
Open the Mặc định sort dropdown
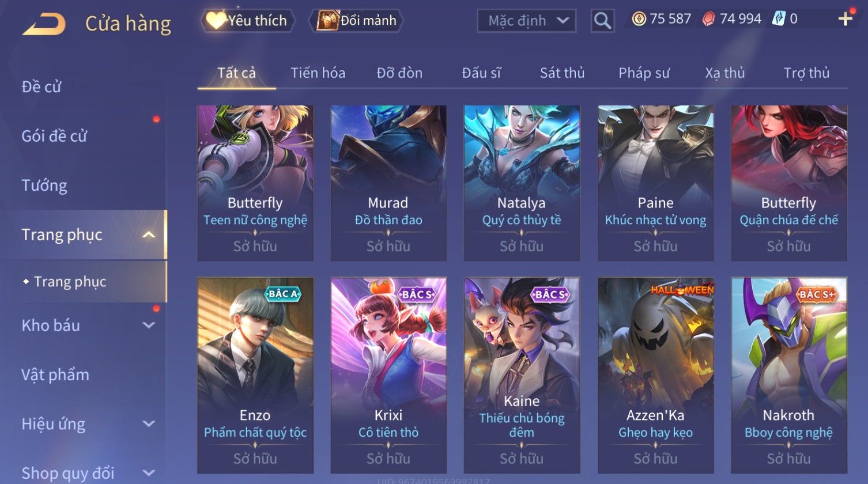pos(526,21)
